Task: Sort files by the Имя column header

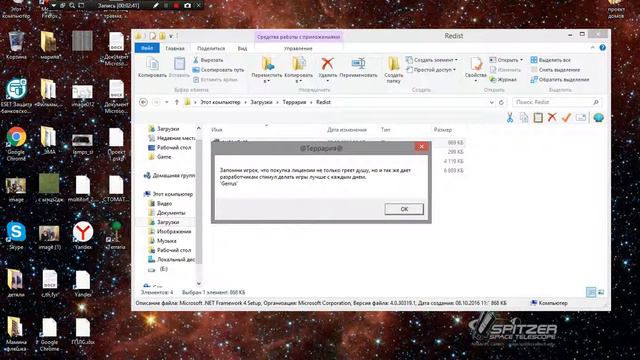Action: point(217,130)
